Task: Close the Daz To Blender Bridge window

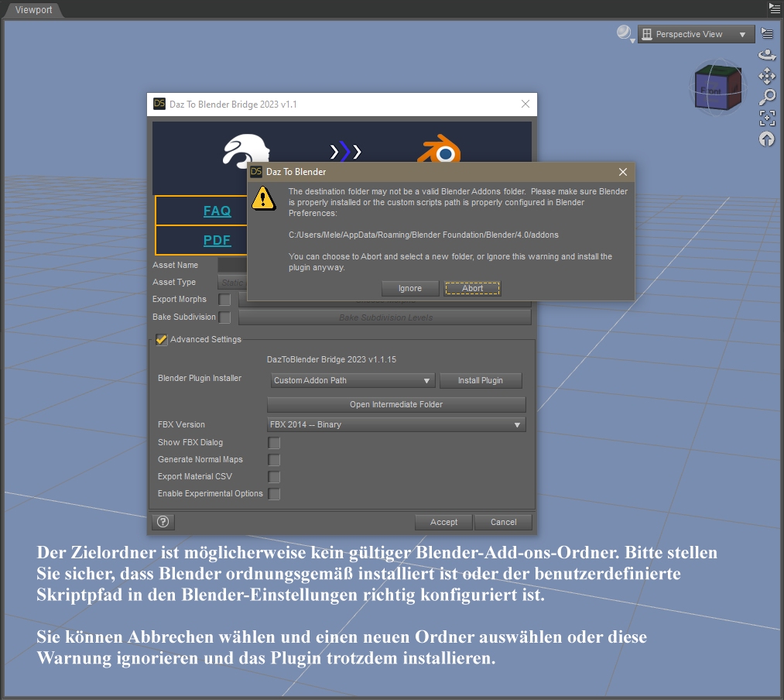Action: point(525,104)
